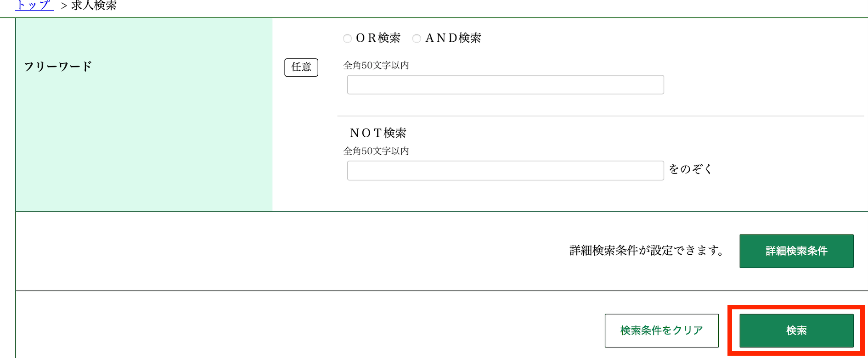The image size is (868, 358).
Task: Go to the トップ breadcrumb link
Action: [x=34, y=6]
